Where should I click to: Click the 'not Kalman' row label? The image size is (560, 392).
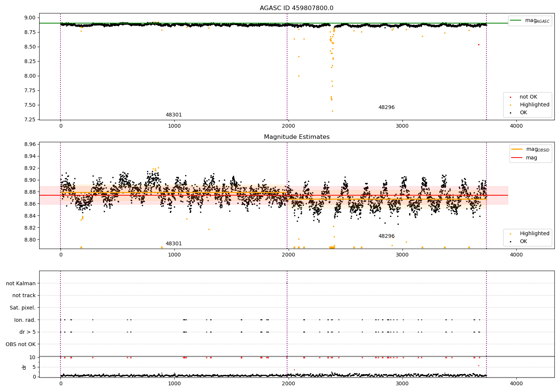[21, 283]
